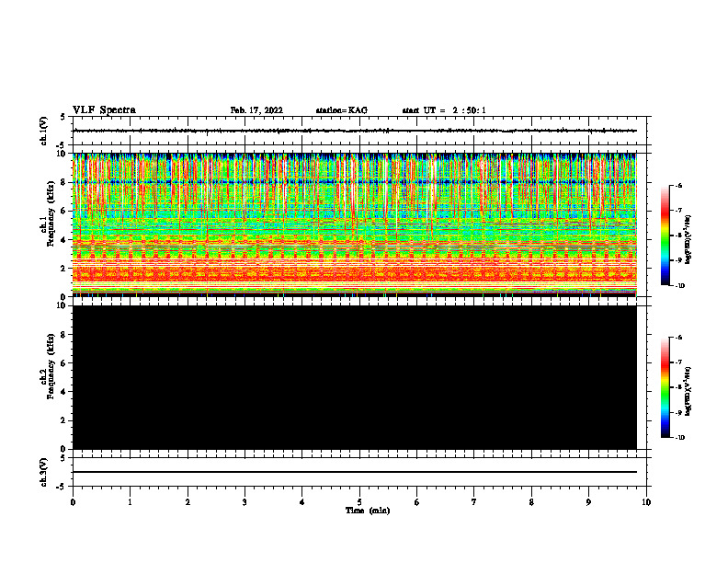Select the "Time (min)" axis title

(x=368, y=511)
